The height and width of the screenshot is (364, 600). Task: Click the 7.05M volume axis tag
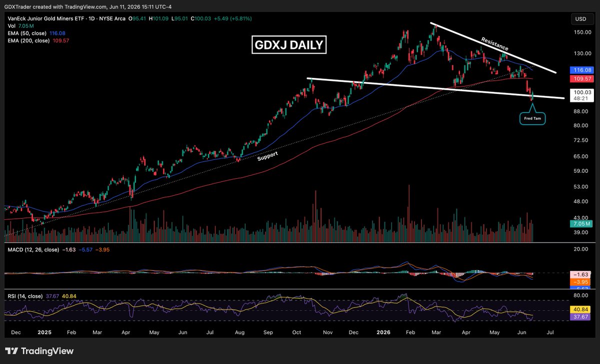point(581,224)
